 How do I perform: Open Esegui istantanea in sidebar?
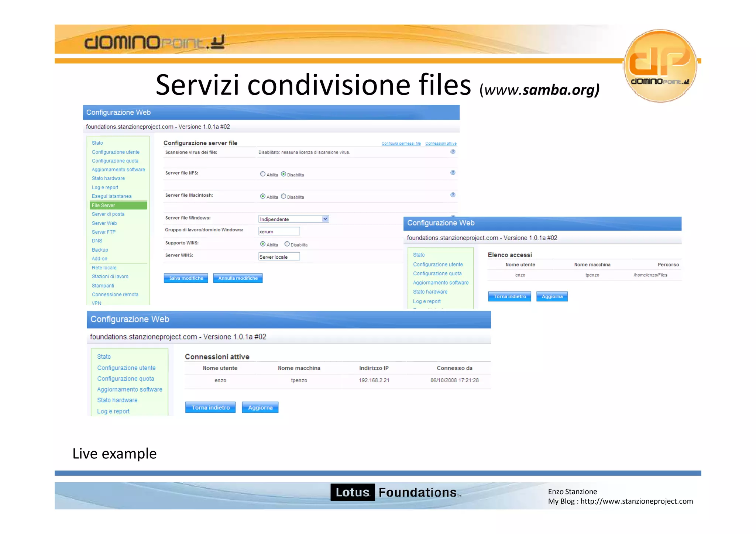111,196
